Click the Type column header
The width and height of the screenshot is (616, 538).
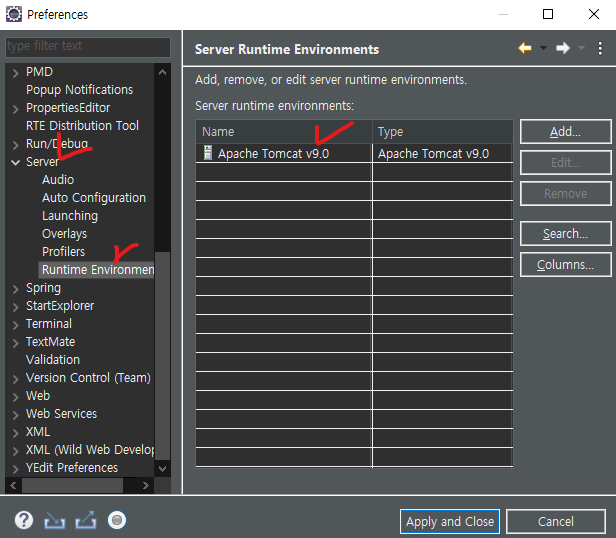pyautogui.click(x=443, y=132)
